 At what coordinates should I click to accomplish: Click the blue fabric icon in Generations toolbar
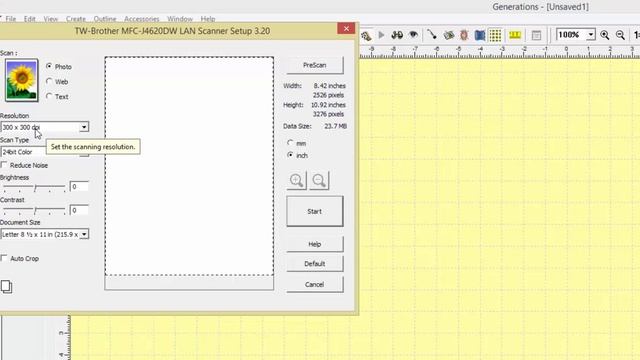[x=480, y=35]
